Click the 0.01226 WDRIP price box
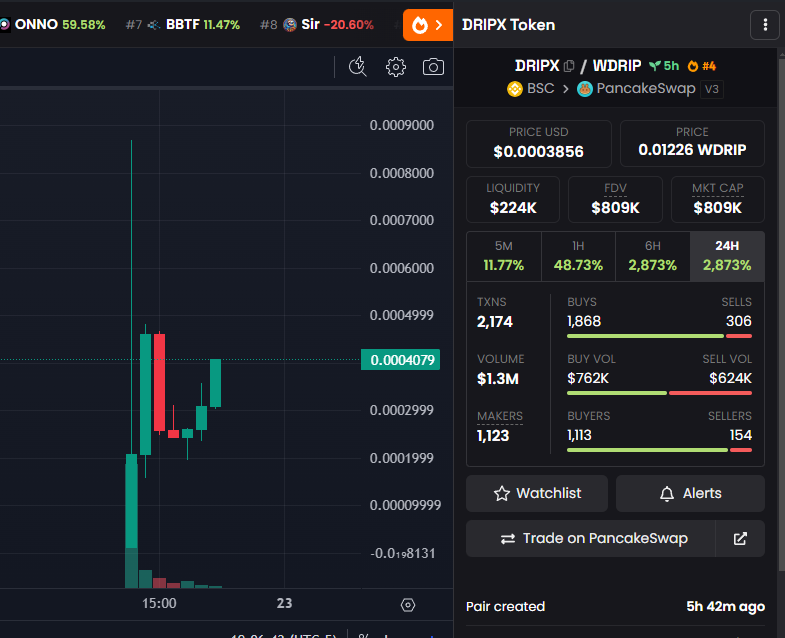 point(692,143)
